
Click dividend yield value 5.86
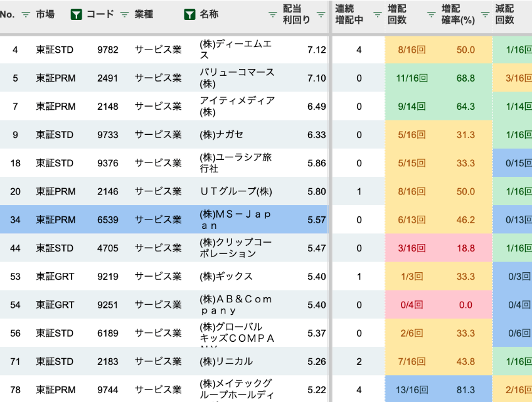317,163
